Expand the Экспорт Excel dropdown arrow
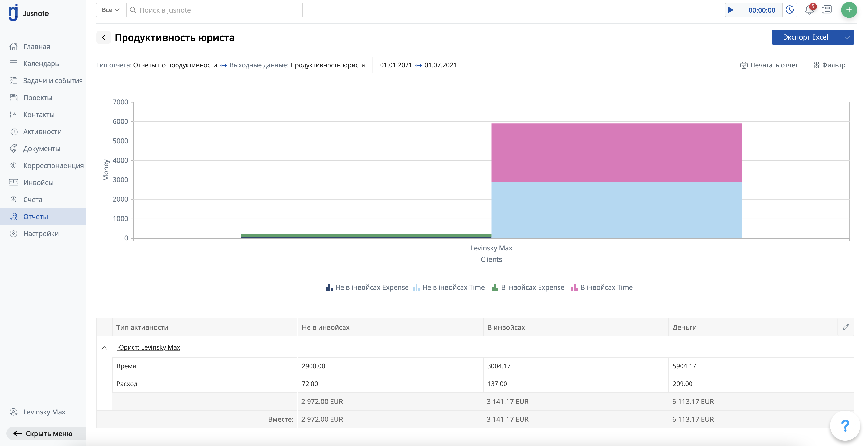868x446 pixels. pyautogui.click(x=847, y=37)
